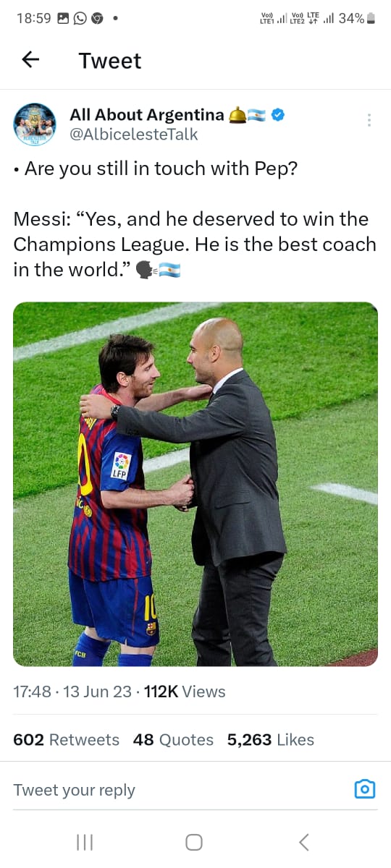Tap the All About Argentina display name
391x868 pixels.
tap(147, 114)
